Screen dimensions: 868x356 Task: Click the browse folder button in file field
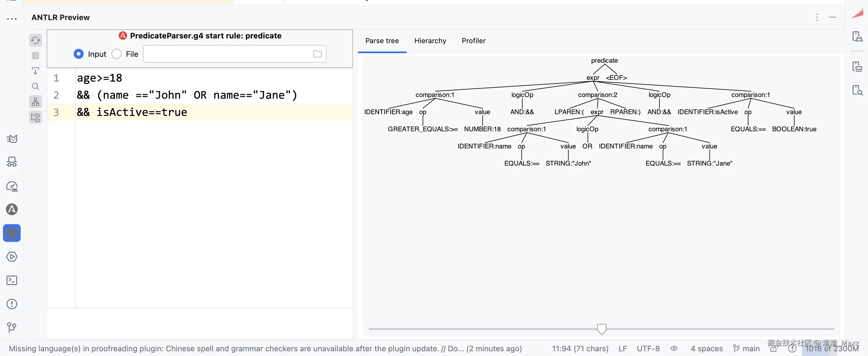(318, 54)
